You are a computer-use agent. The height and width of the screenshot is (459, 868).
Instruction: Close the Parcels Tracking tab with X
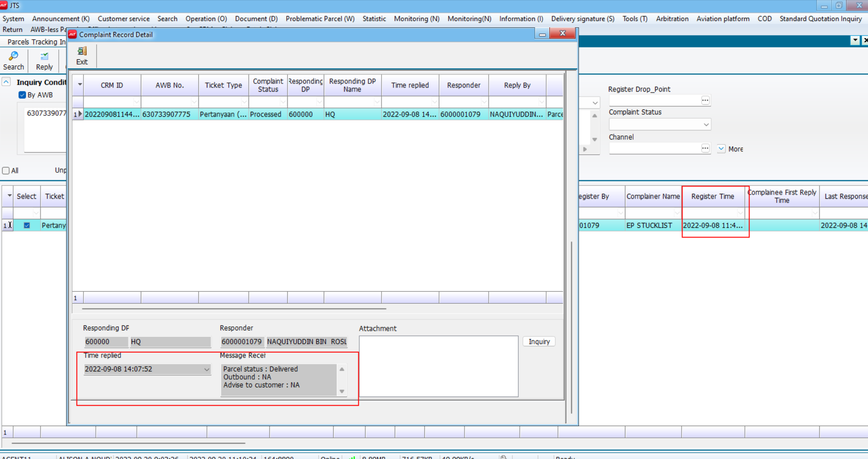click(865, 41)
